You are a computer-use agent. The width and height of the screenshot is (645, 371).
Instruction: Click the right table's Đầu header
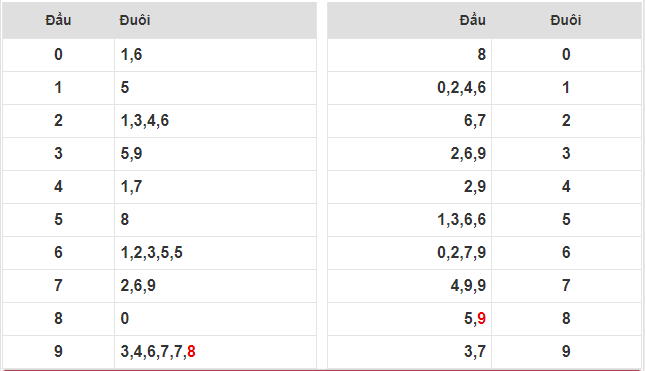coord(472,20)
